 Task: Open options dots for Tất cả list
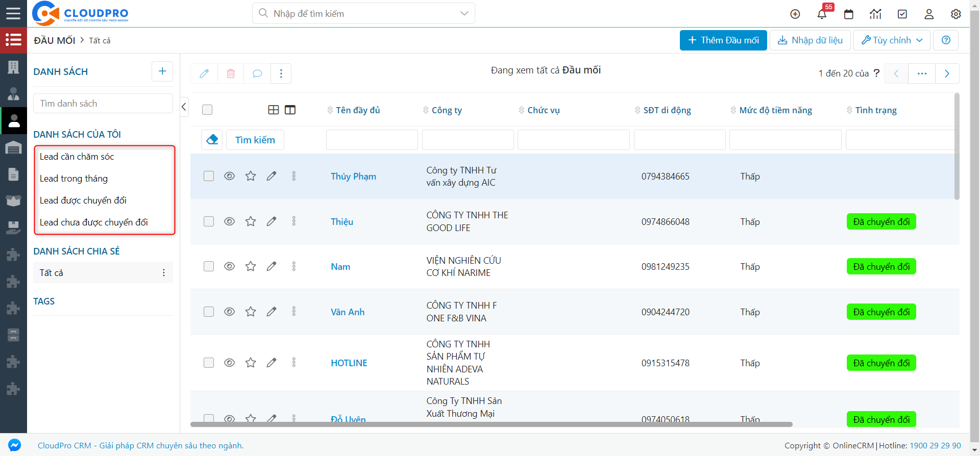click(164, 273)
